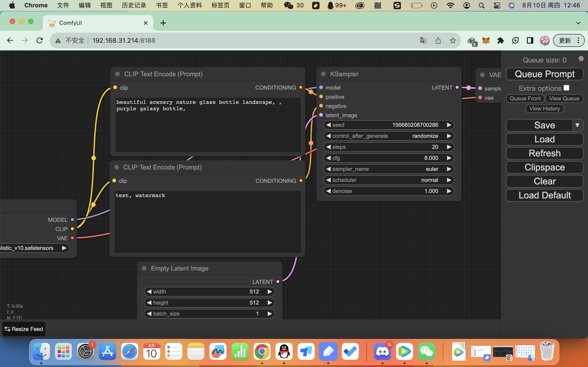
Task: Expand the Save button dropdown arrow
Action: [x=577, y=125]
